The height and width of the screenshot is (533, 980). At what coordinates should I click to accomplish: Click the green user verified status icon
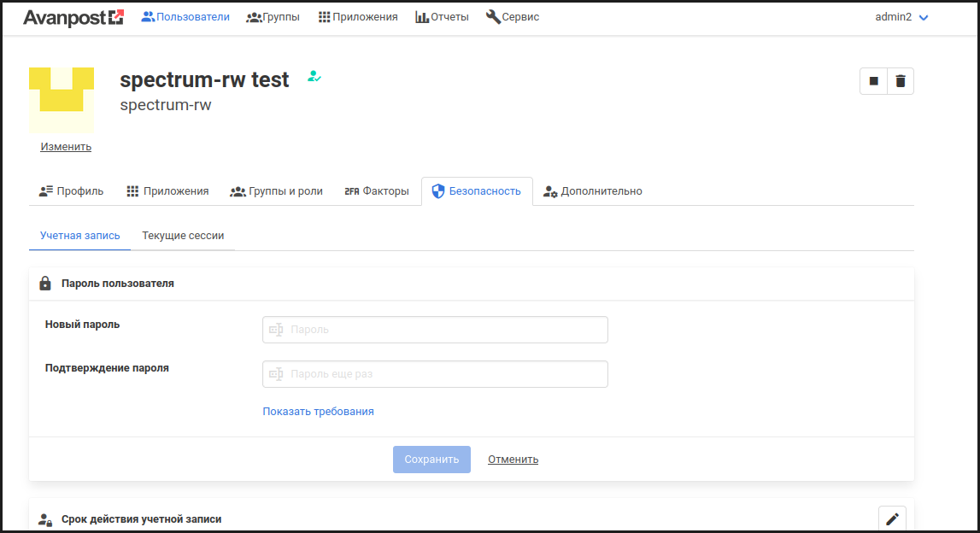click(314, 77)
